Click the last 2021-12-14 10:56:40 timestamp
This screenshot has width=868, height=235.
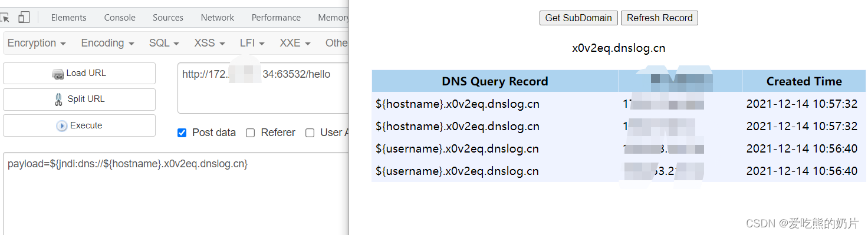[x=801, y=171]
